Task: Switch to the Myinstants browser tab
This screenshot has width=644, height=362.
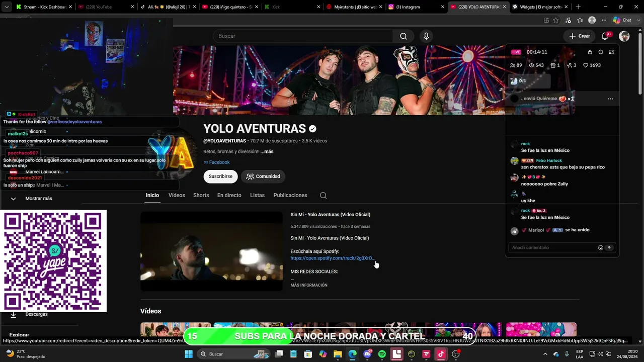Action: 354,7
